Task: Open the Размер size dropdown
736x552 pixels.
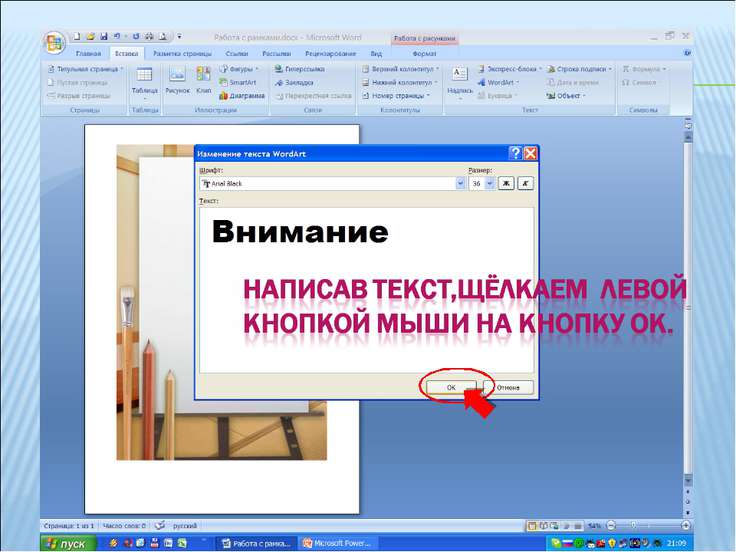Action: click(x=490, y=184)
